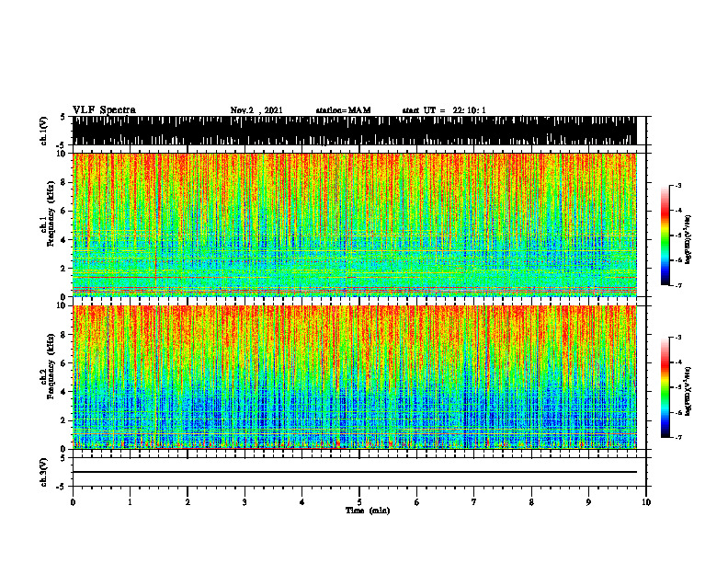
Task: Click time axis tick label 3
Action: pyautogui.click(x=245, y=502)
